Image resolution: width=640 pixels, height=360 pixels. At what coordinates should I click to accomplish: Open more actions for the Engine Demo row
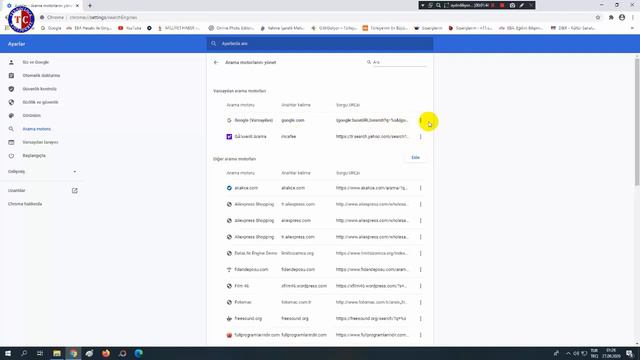(420, 253)
